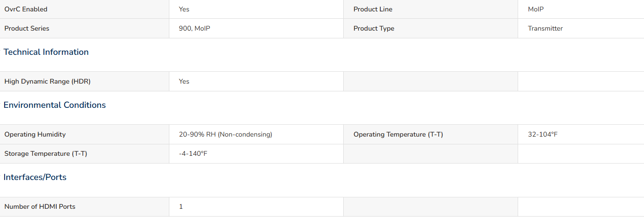644x217 pixels.
Task: Click the OvrC Enabled label cell
Action: click(x=85, y=9)
